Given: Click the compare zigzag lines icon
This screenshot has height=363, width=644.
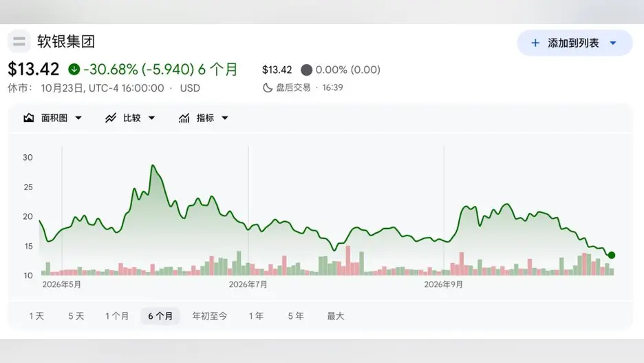Looking at the screenshot, I should (111, 118).
